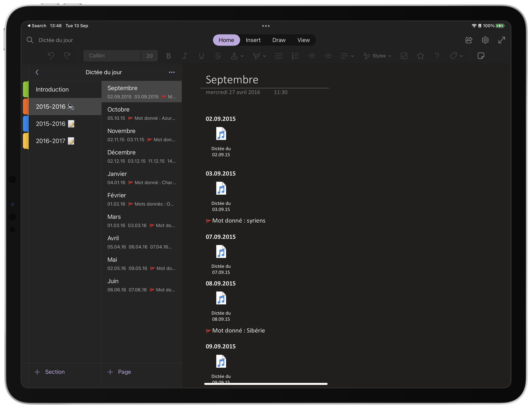Click the 'Mot donné : syriens' line

236,221
